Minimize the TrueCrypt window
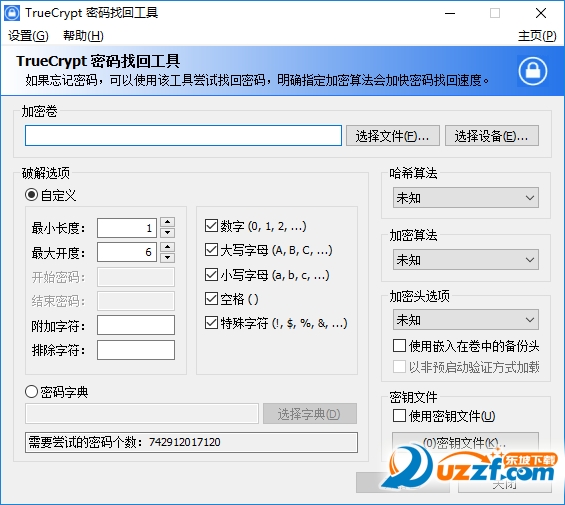 (450, 13)
